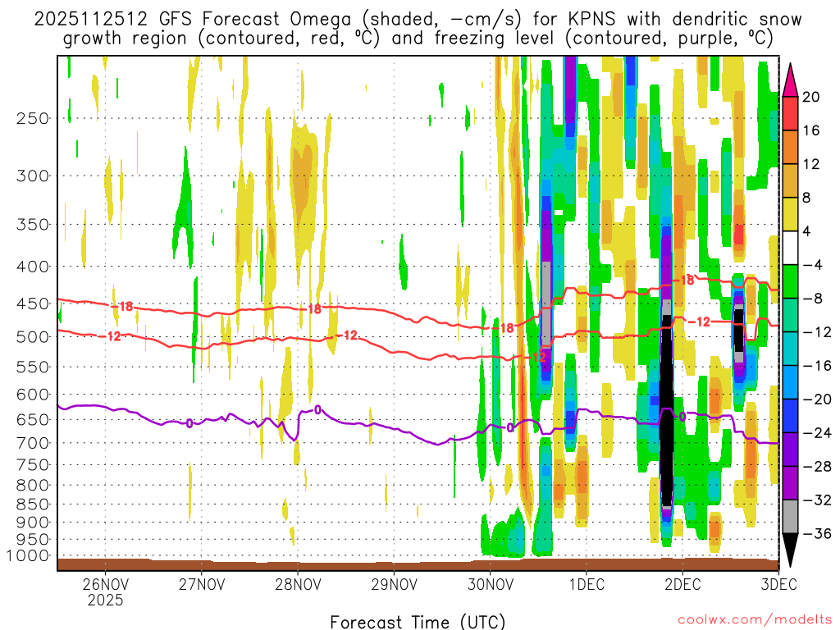Screen dimensions: 840x630
Task: Select the 800 pressure level label
Action: (33, 486)
